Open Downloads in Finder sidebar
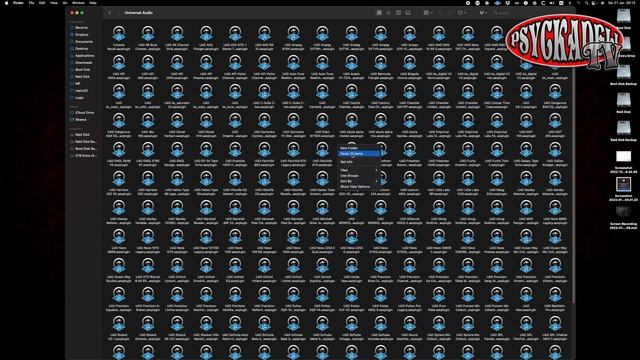Screen dimensions: 640x360 (x=83, y=62)
